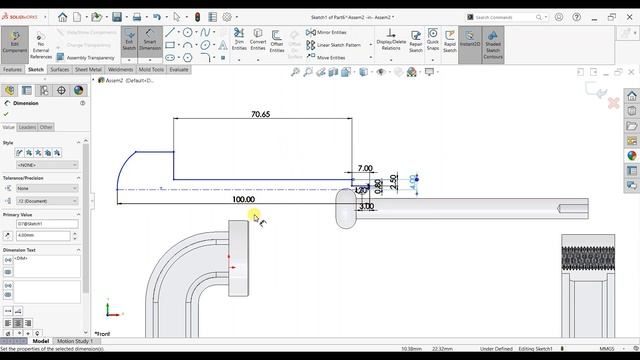Left justify dimension text

(8, 323)
